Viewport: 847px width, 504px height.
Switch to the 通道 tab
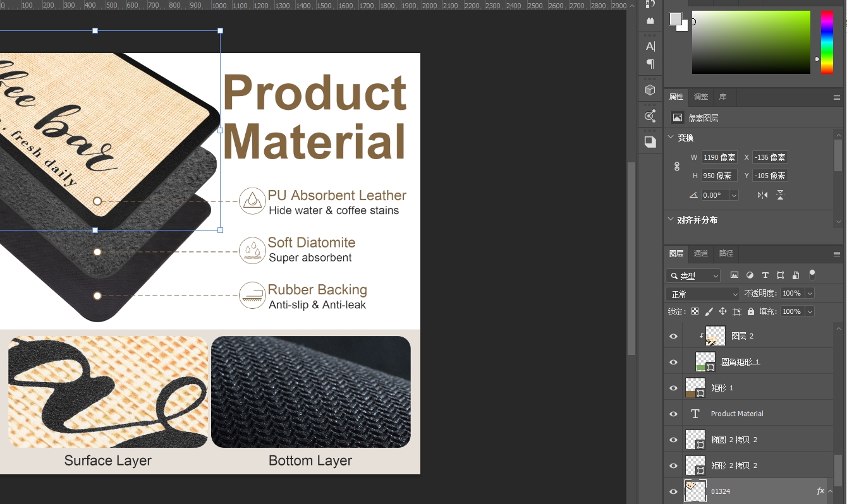701,253
